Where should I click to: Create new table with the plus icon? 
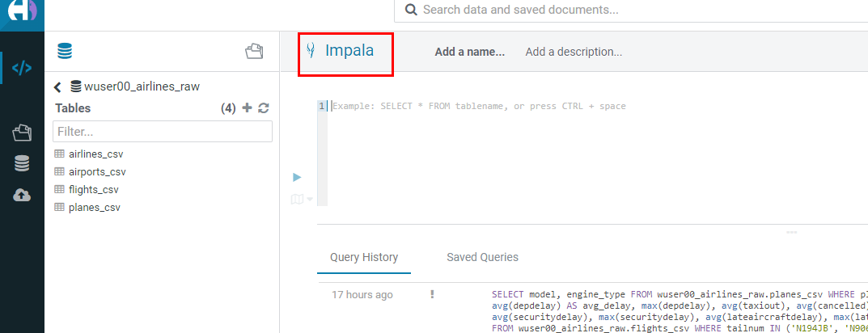pyautogui.click(x=247, y=107)
